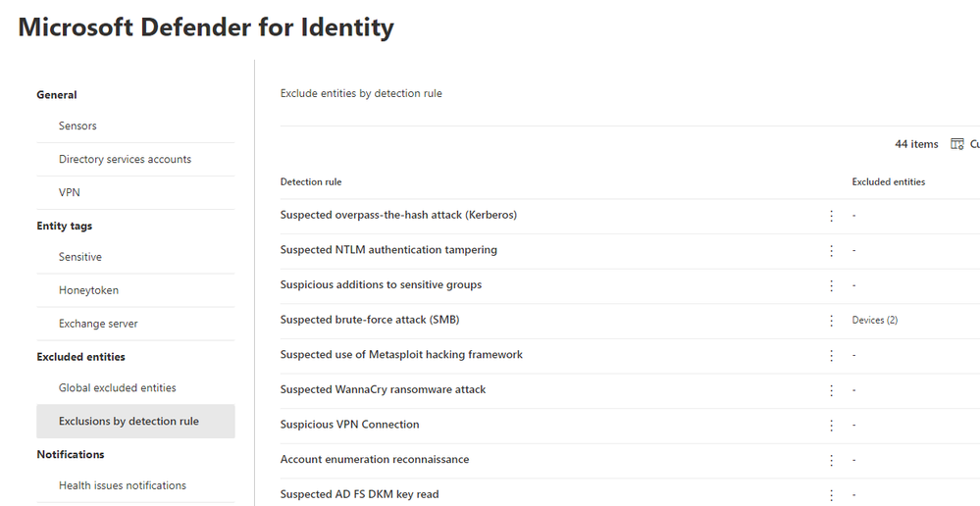This screenshot has height=506, width=980.
Task: Click the ellipsis for AD FS DKM key read
Action: click(x=832, y=495)
